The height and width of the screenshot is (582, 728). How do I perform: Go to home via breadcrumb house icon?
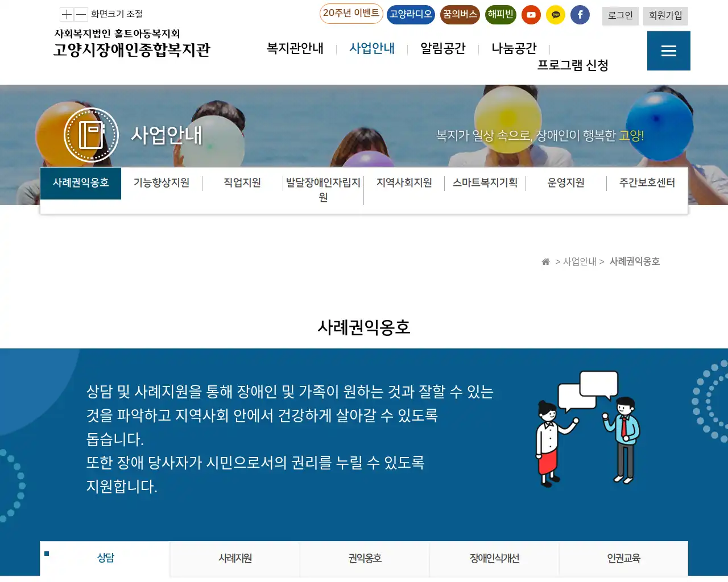point(545,261)
